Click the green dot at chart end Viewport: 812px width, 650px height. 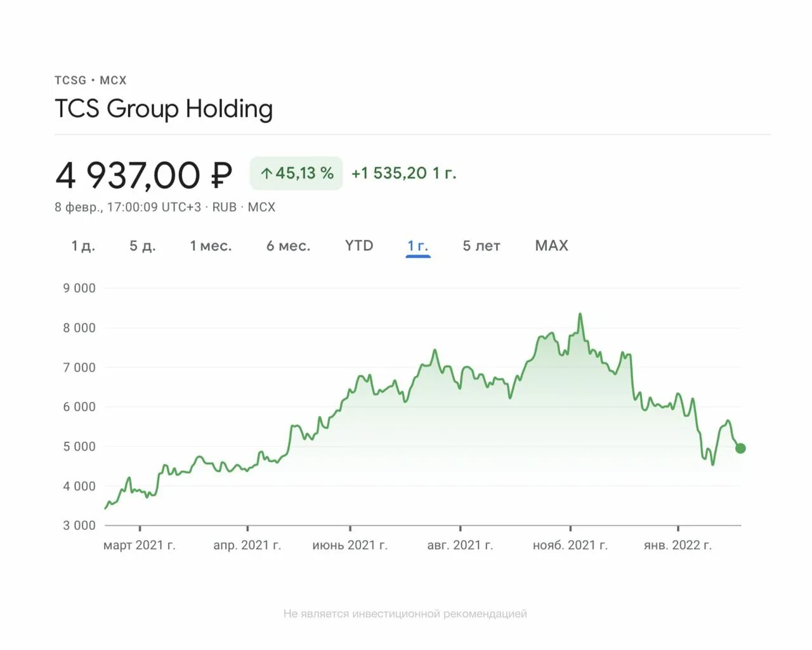point(740,448)
